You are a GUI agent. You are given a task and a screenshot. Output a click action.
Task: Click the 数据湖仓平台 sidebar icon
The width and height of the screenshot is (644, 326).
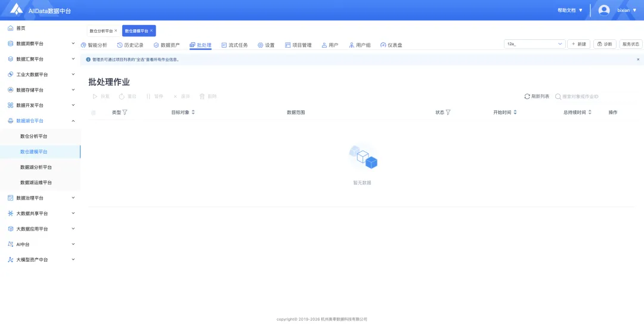11,121
